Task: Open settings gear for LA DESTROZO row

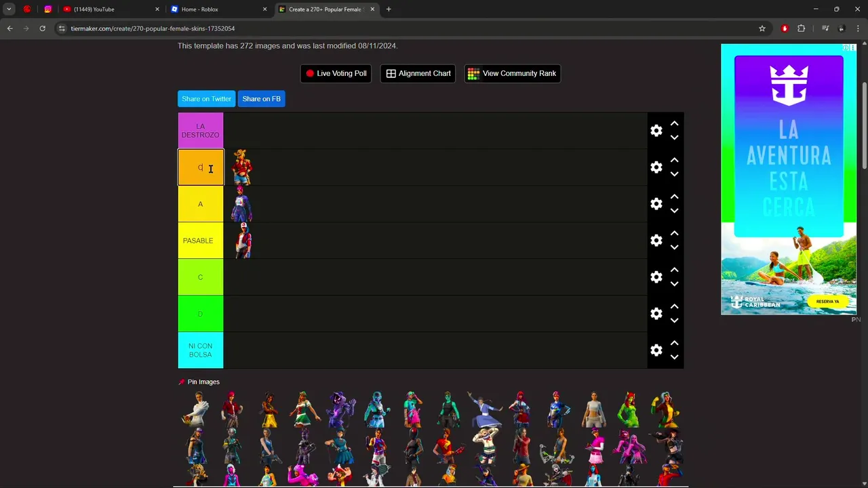Action: point(656,131)
